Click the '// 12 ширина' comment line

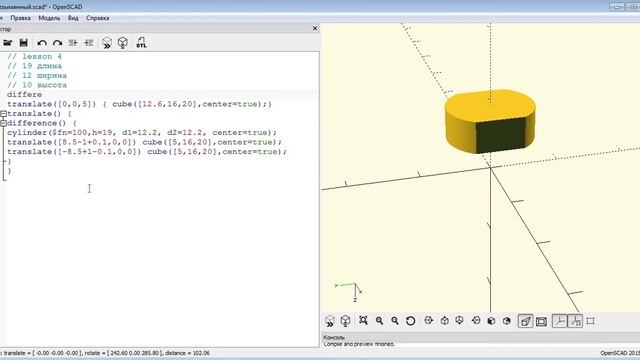click(37, 76)
